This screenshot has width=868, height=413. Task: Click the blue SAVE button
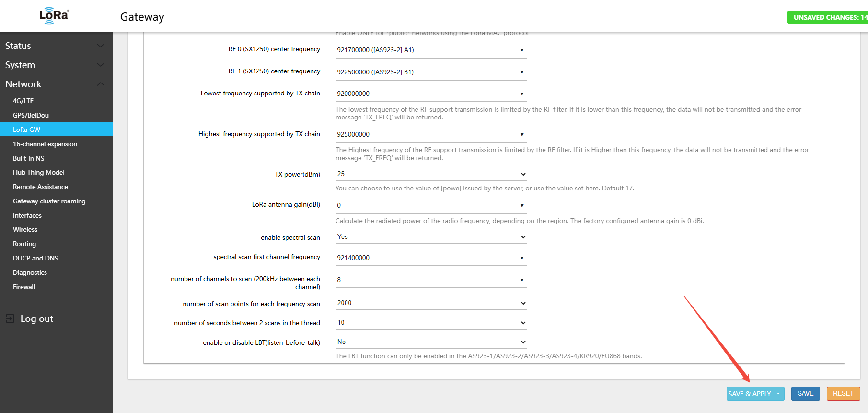[805, 393]
